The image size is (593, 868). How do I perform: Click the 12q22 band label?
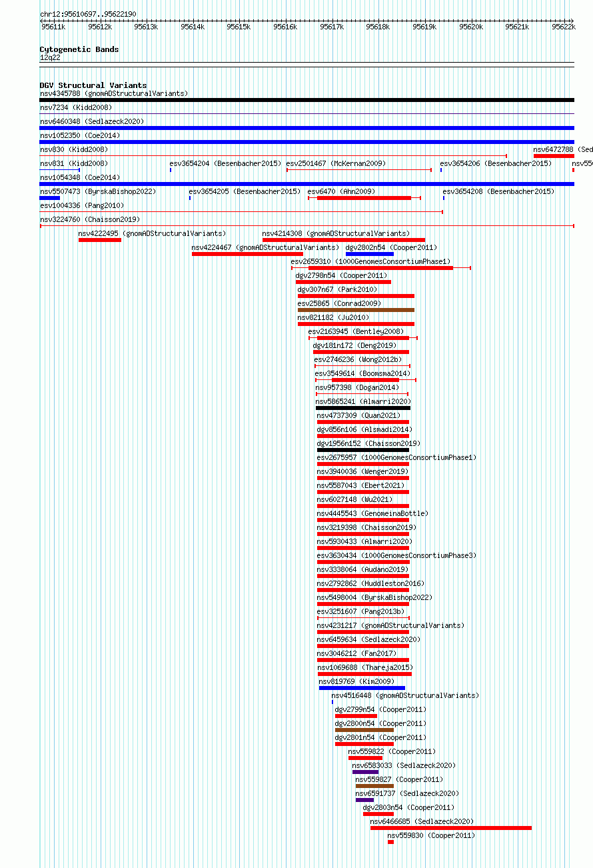coord(50,57)
